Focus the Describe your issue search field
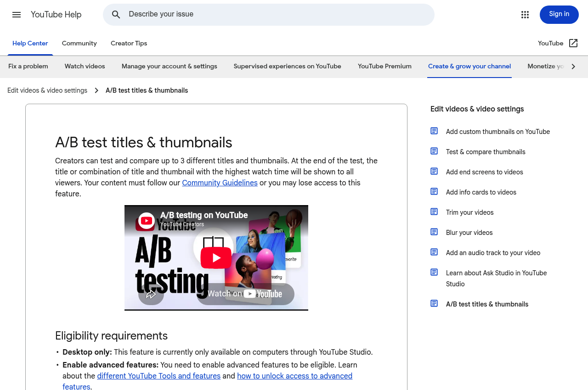The width and height of the screenshot is (588, 390). 269,15
